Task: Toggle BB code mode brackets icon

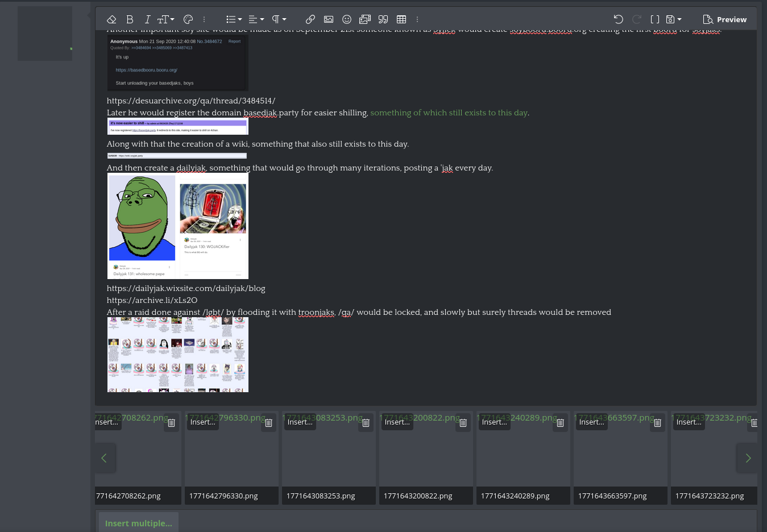Action: 655,19
